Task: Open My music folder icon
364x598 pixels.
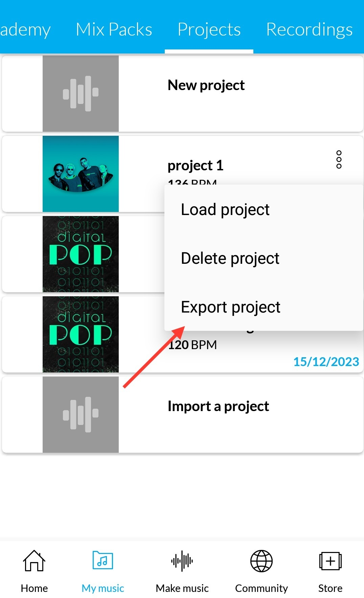Action: click(x=103, y=561)
